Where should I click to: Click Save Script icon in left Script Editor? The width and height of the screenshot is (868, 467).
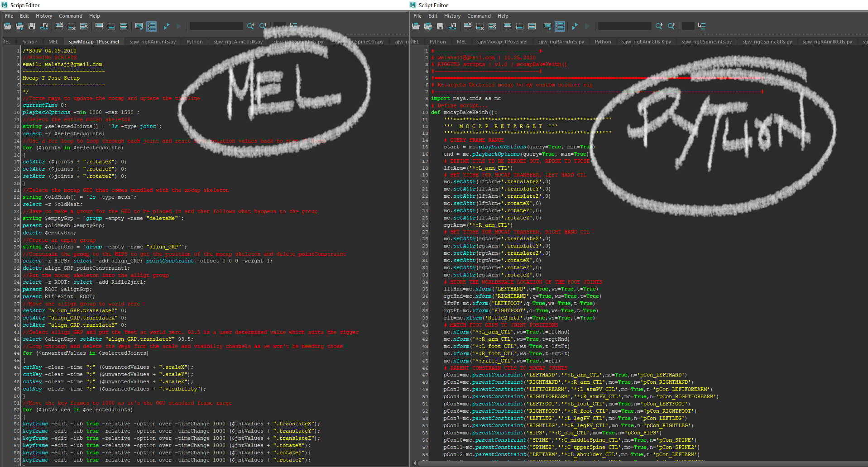point(32,26)
